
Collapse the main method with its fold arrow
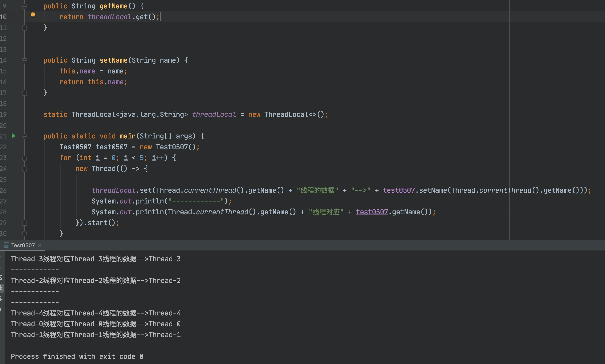[24, 136]
